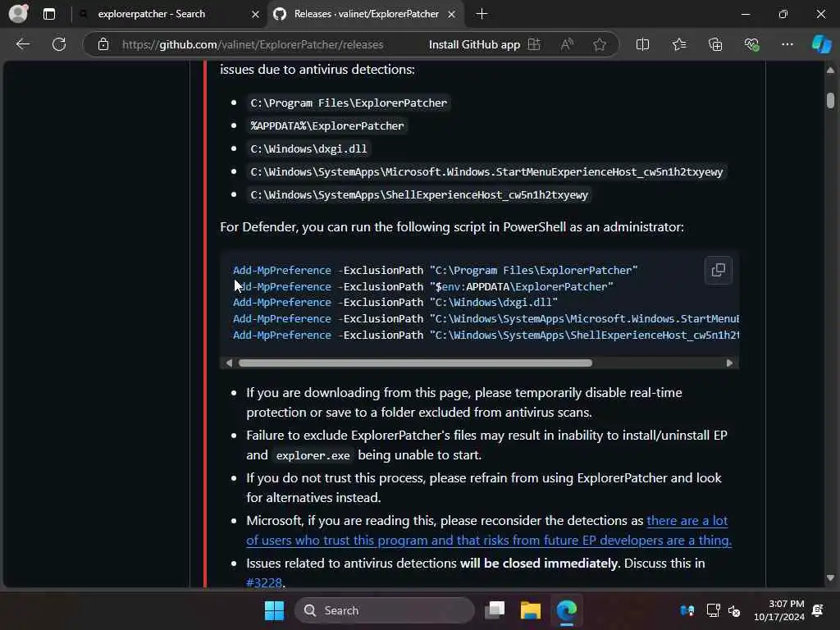Open the Favorites list
The image size is (840, 630).
click(678, 44)
